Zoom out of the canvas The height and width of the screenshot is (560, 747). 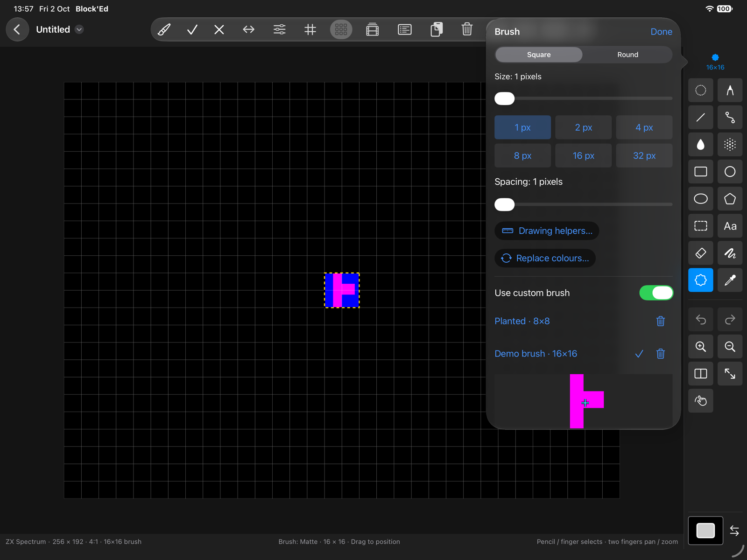(730, 347)
